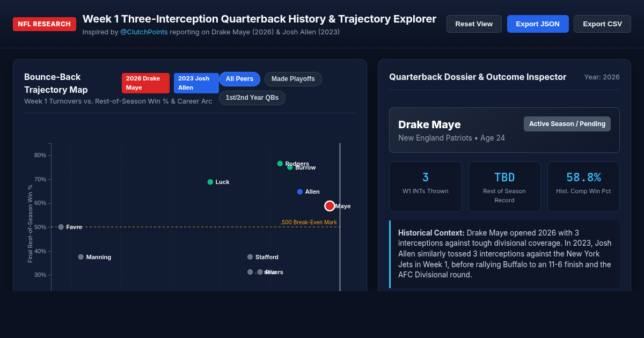The image size is (644, 338).
Task: Click the Active Season / Pending badge
Action: point(567,124)
